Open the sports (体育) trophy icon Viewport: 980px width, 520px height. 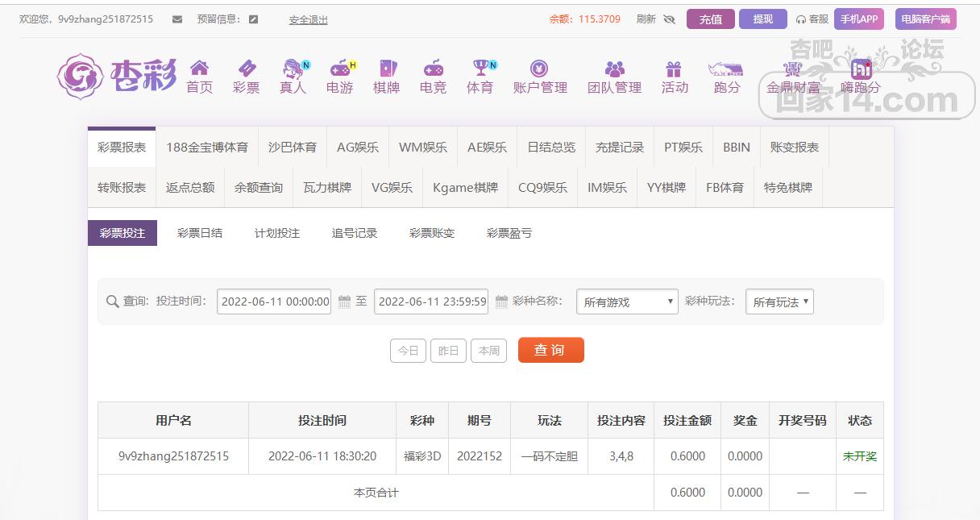[481, 68]
